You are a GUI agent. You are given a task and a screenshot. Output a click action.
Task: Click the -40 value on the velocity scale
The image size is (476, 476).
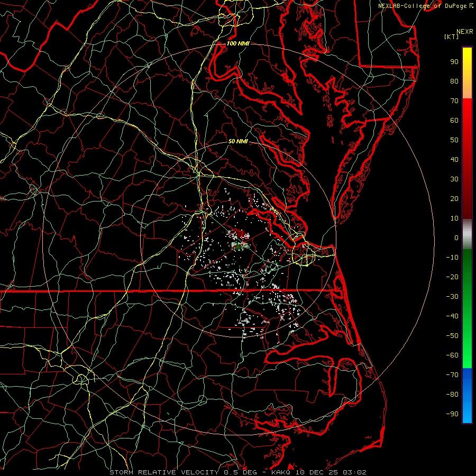[x=452, y=316]
